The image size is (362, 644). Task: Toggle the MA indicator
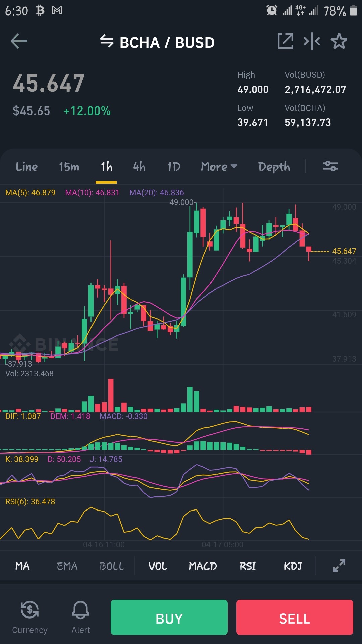pos(22,566)
